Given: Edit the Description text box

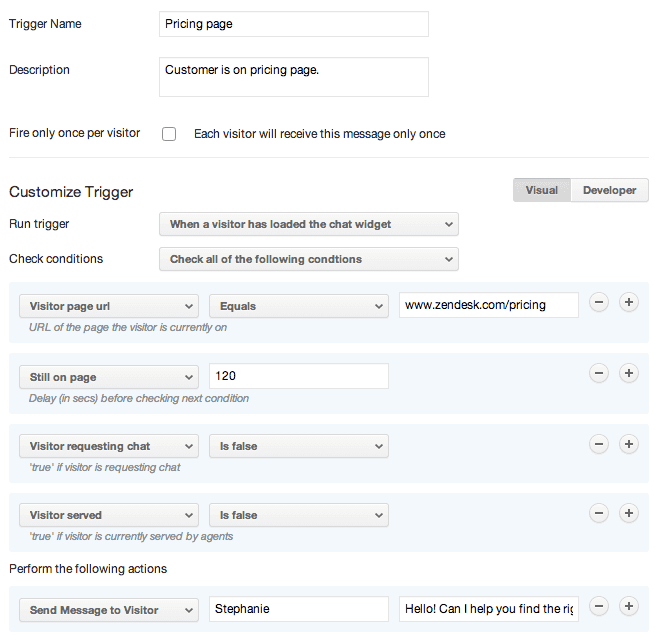Looking at the screenshot, I should pyautogui.click(x=293, y=77).
